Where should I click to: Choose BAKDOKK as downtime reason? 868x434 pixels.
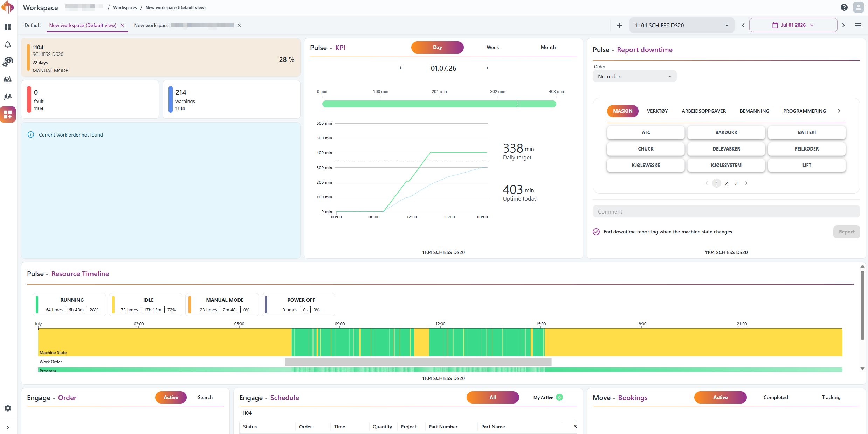(726, 132)
